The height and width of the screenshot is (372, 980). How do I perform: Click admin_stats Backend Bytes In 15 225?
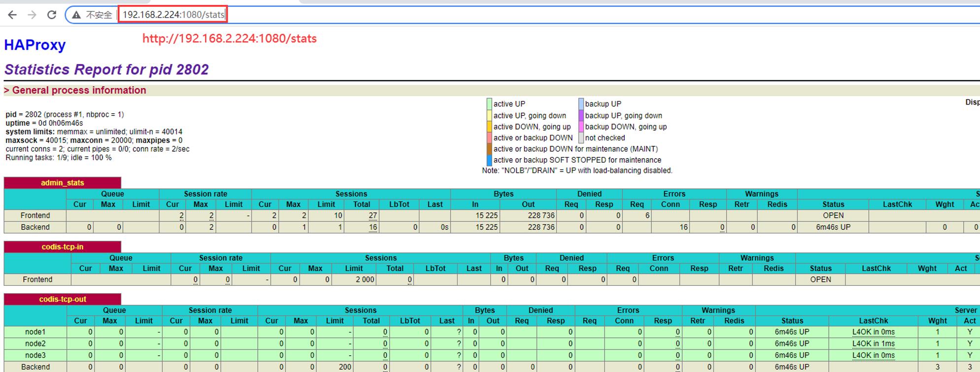(487, 228)
